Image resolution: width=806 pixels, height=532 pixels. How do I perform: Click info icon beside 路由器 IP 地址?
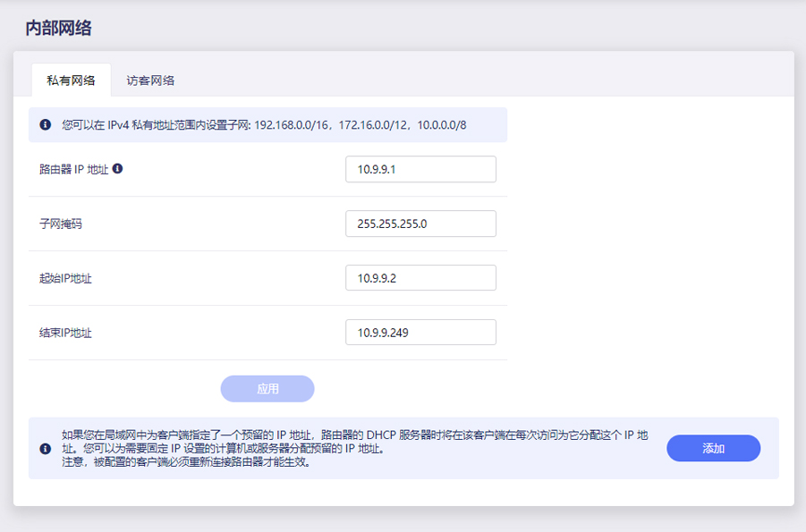tap(118, 169)
